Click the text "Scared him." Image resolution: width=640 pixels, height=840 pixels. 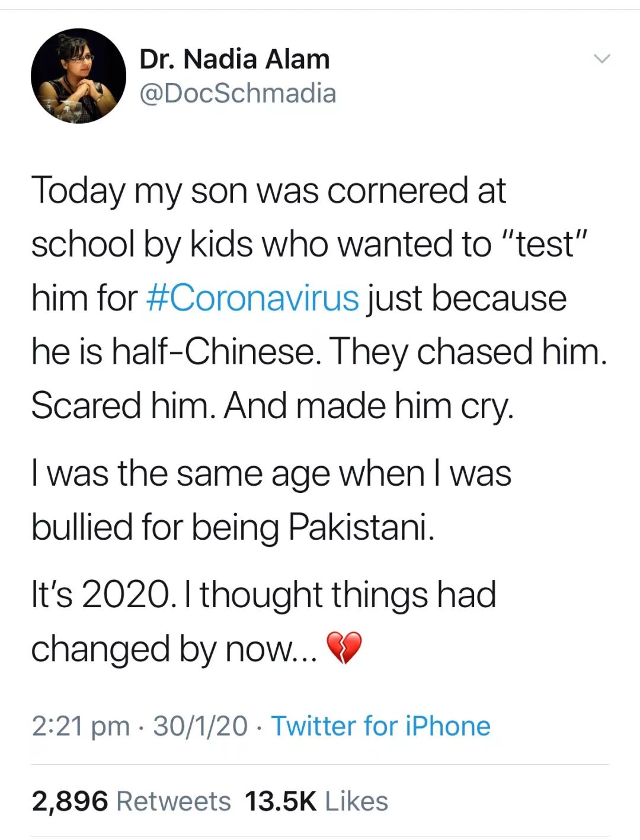coord(123,406)
